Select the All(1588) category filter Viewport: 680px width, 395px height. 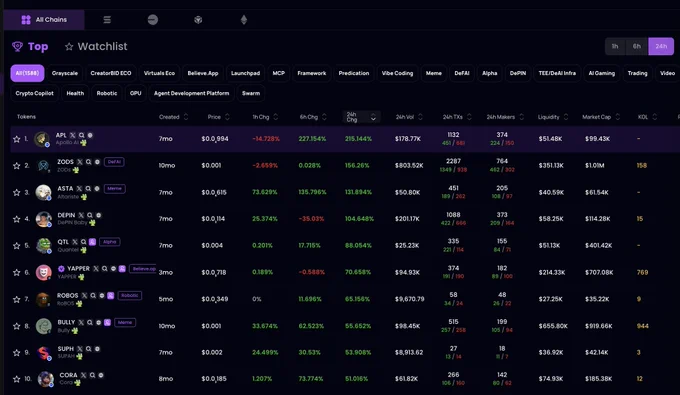(x=27, y=73)
